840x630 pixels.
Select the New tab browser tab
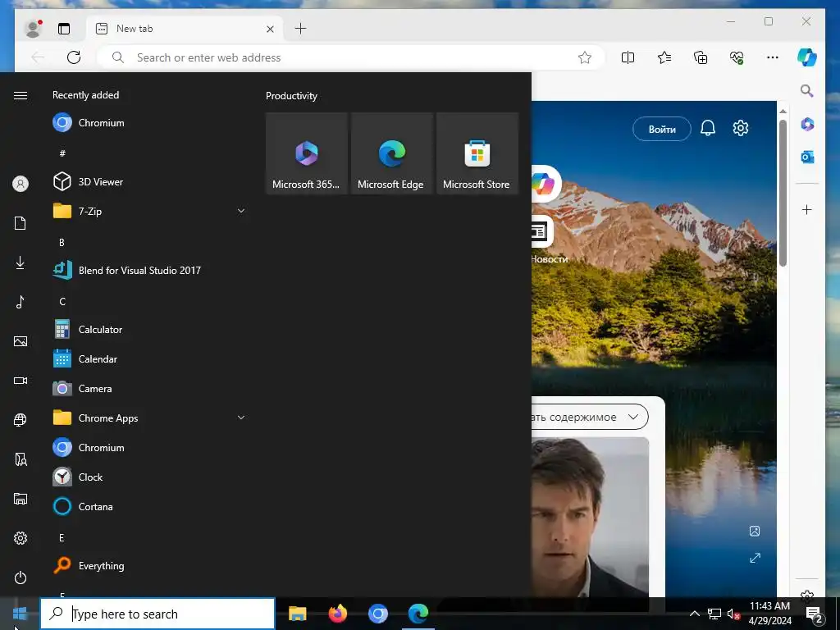tap(185, 29)
